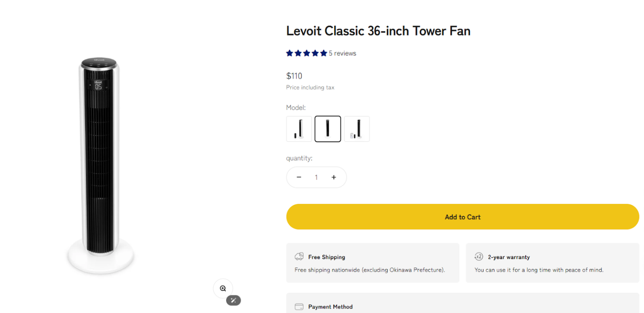Select the third model thumbnail option
Image resolution: width=644 pixels, height=313 pixels.
(x=357, y=129)
